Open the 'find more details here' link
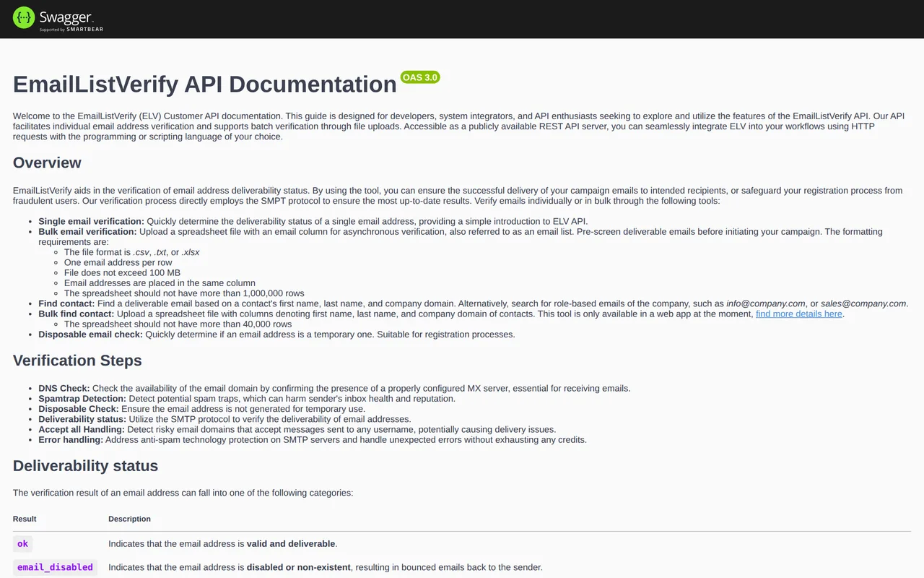The image size is (924, 578). [x=799, y=314]
